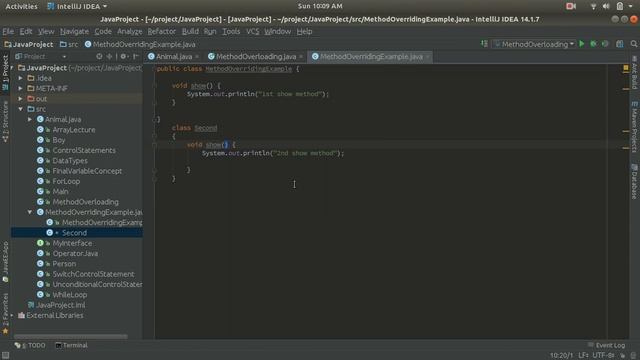The width and height of the screenshot is (640, 360).
Task: Click JavaProject breadcrumb in navigation bar
Action: 29,44
